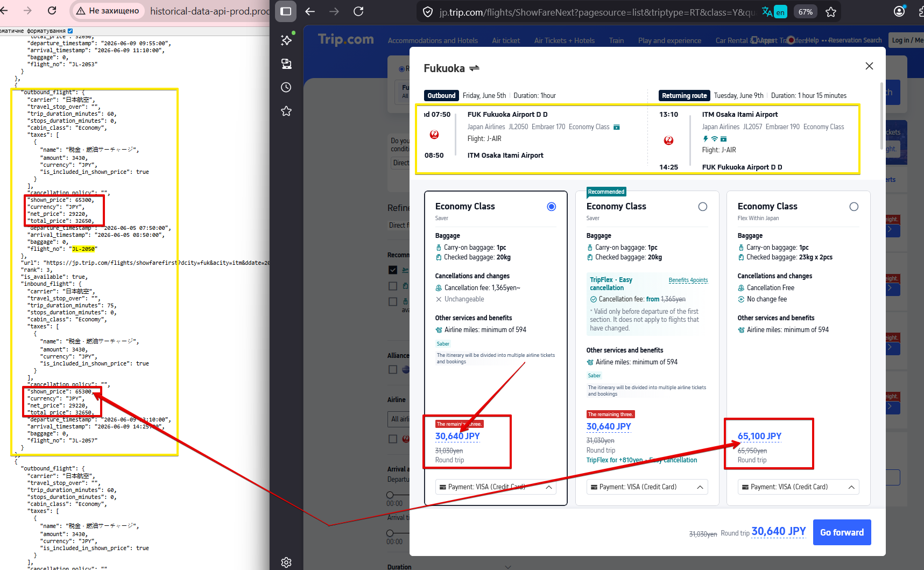Open Play and experience menu

(x=669, y=40)
